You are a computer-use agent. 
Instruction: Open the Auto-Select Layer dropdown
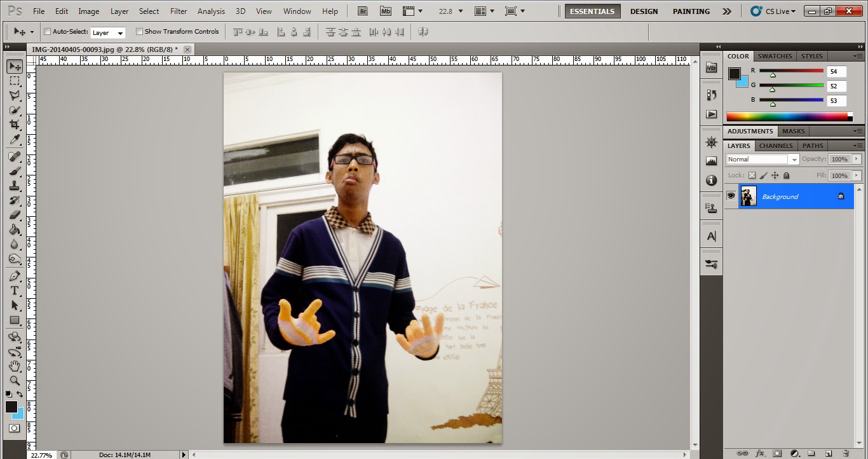108,32
